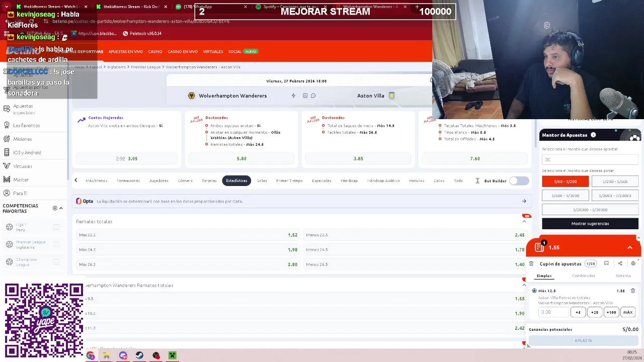Collapse the Competencias Favoritas list
Screen dimensions: 644x362
click(x=61, y=208)
